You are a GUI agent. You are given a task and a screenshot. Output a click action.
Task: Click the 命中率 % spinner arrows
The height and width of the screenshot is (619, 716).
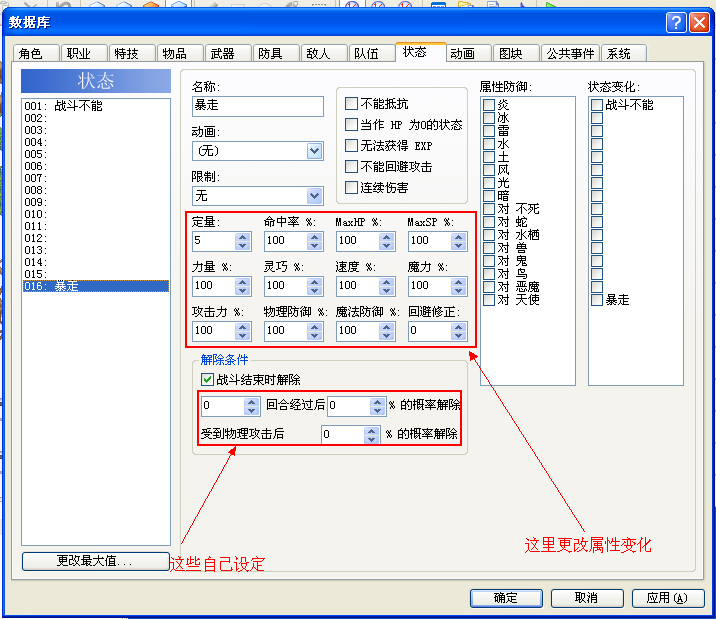pos(315,241)
